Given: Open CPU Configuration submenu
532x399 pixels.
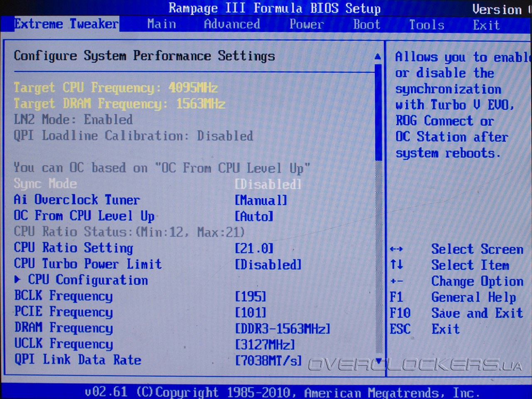Looking at the screenshot, I should [88, 280].
